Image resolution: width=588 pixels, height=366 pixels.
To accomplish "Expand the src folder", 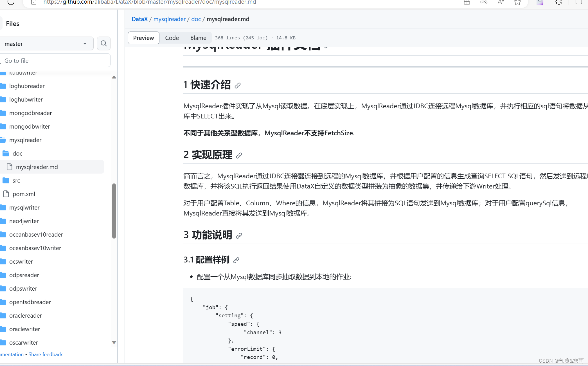I will tap(16, 180).
